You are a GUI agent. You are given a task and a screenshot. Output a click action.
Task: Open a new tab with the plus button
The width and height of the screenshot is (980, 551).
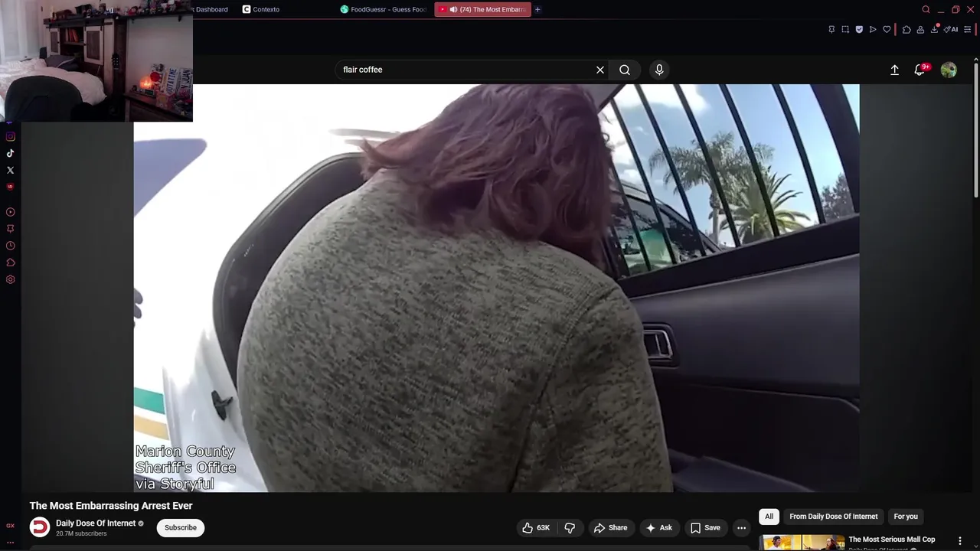537,9
